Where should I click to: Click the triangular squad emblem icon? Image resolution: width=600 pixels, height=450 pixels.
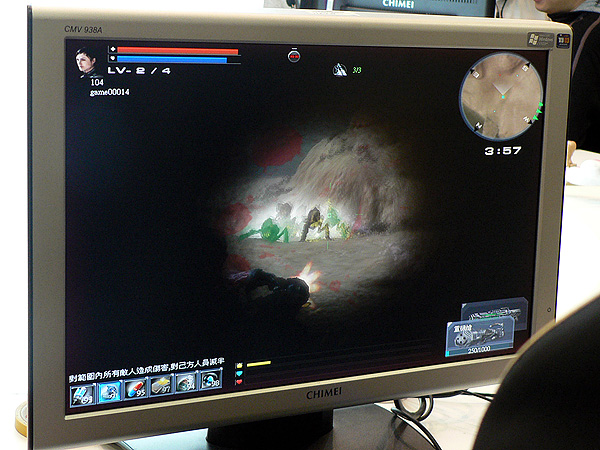tap(339, 70)
